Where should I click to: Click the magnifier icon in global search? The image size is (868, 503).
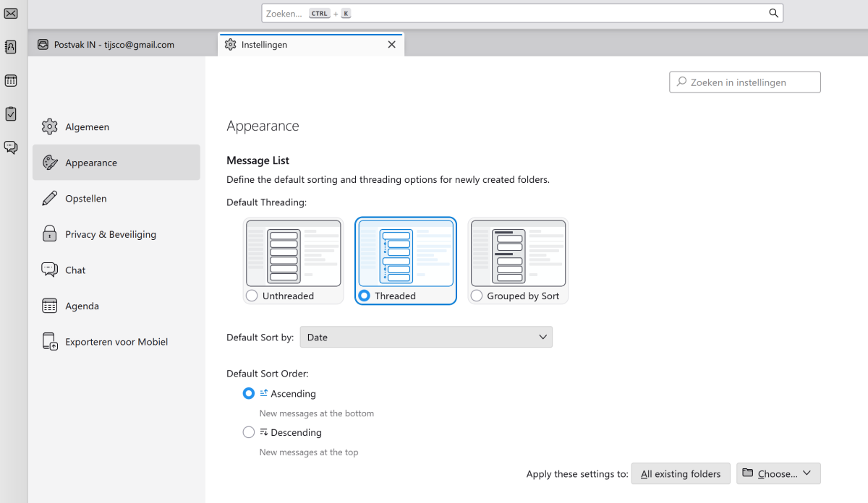pos(773,13)
